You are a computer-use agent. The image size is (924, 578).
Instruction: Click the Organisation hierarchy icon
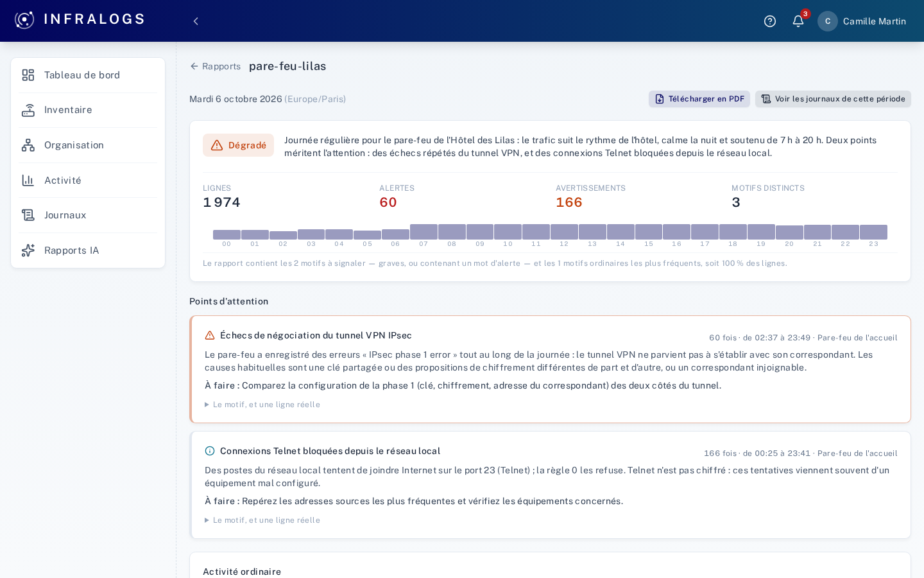[28, 145]
